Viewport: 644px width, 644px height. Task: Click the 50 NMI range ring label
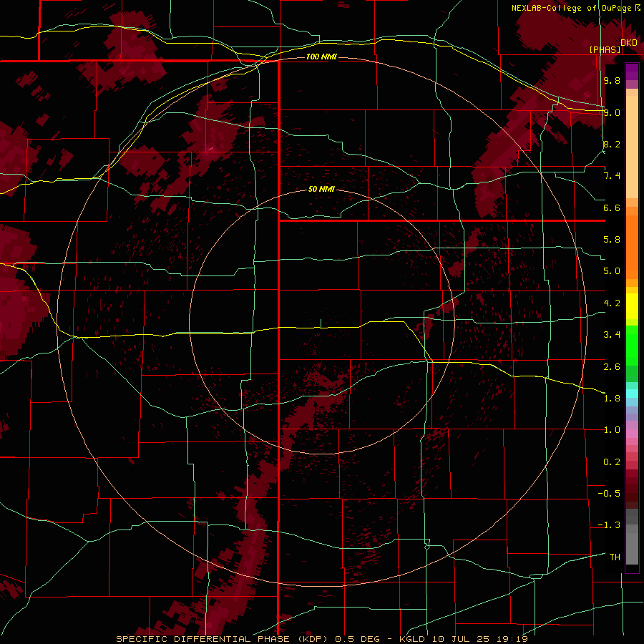pos(321,189)
